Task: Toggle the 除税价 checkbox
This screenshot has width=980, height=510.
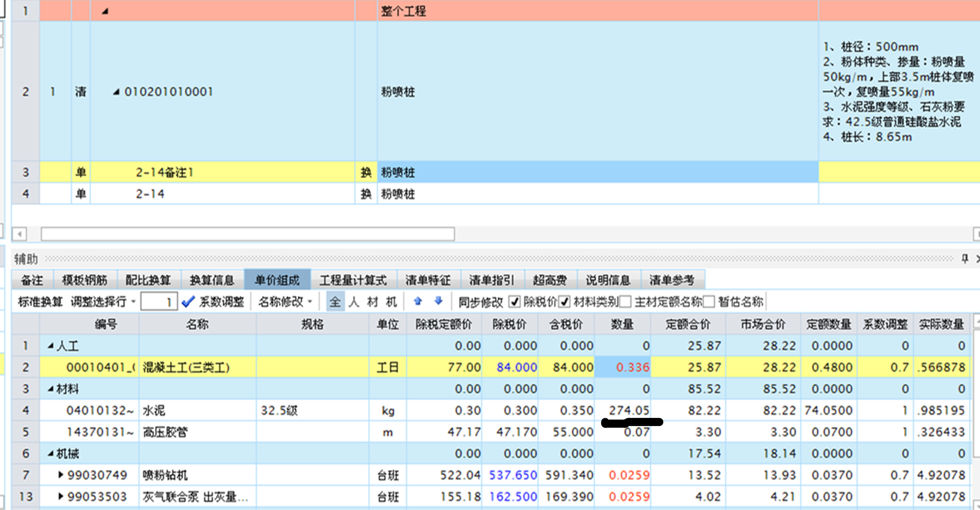Action: (x=514, y=302)
